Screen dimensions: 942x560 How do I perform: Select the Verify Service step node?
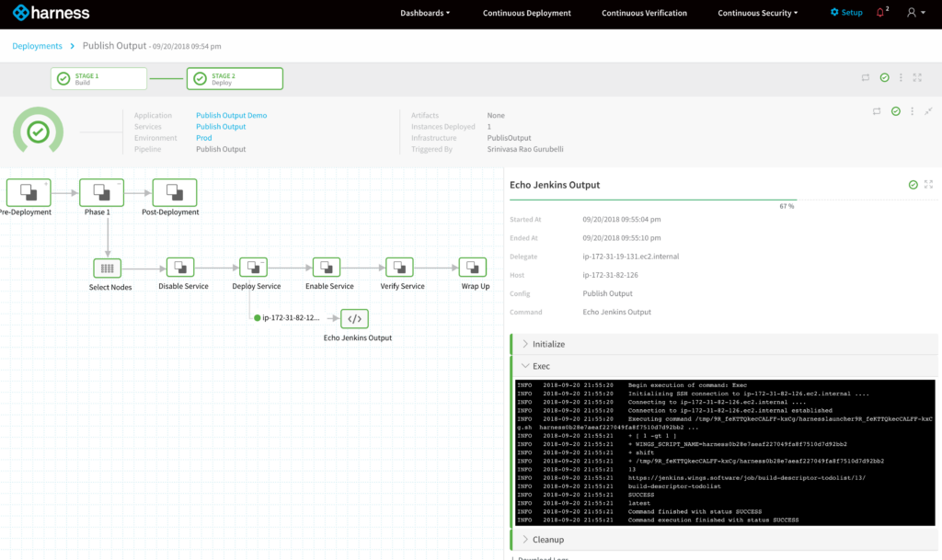tap(400, 268)
